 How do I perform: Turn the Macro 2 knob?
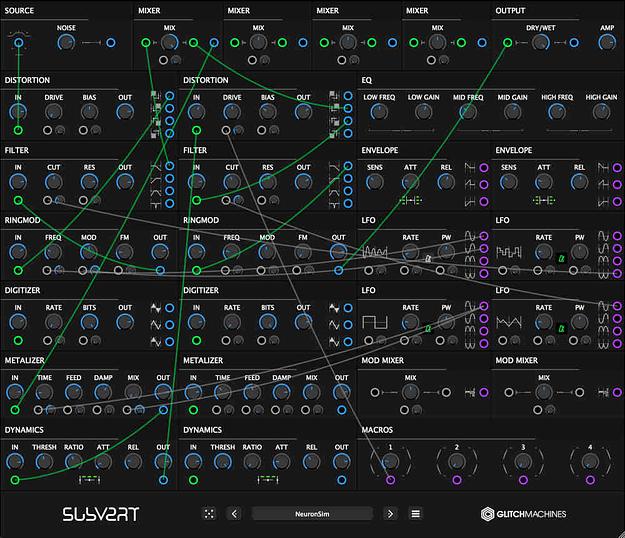[457, 461]
